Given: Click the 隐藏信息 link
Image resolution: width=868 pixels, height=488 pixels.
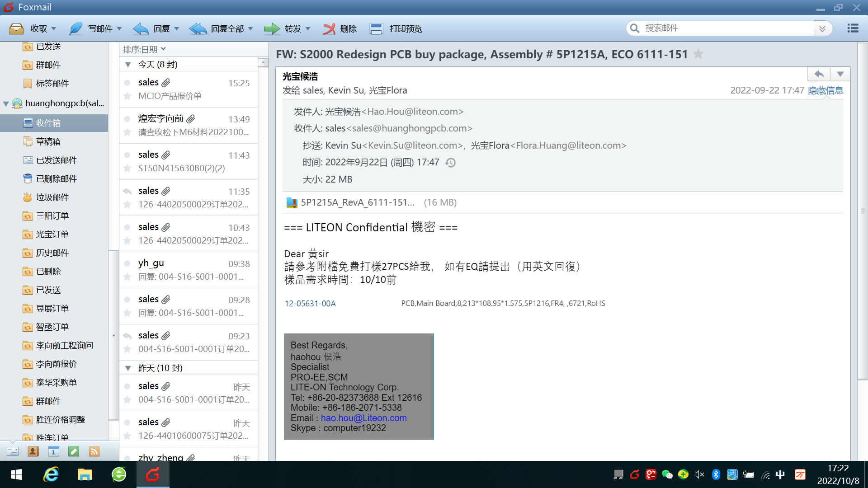Looking at the screenshot, I should [825, 90].
